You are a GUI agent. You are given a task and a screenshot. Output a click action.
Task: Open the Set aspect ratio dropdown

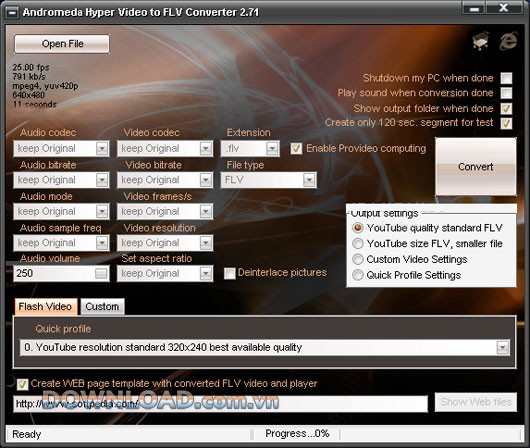coord(206,273)
